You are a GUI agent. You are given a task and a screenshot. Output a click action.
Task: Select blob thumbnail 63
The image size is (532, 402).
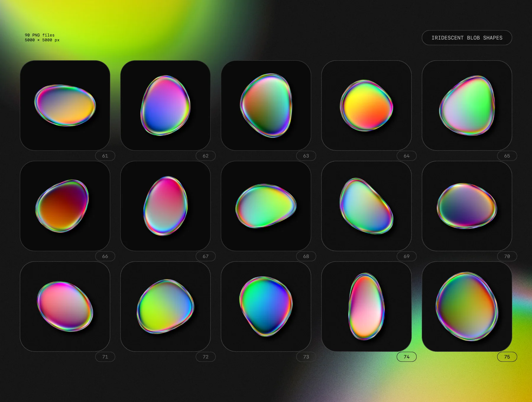266,106
